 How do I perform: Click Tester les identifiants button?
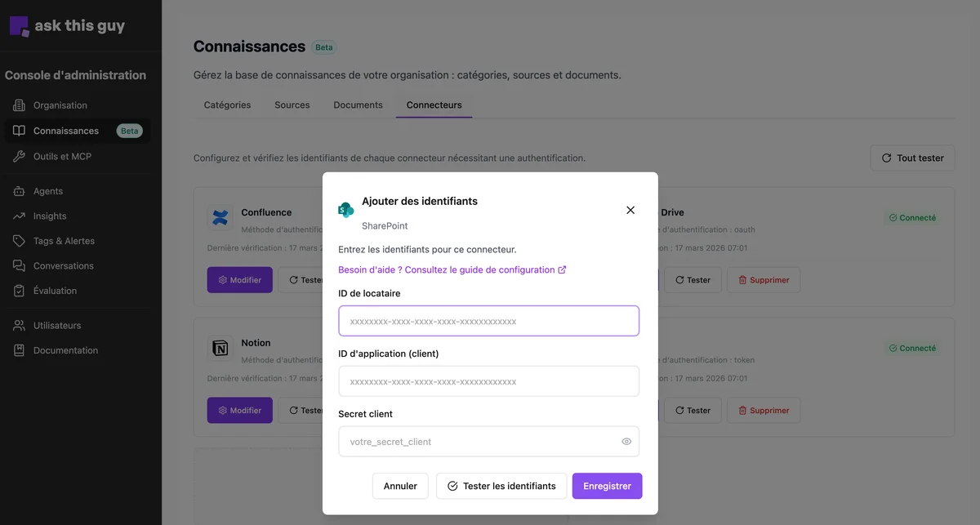(x=501, y=486)
